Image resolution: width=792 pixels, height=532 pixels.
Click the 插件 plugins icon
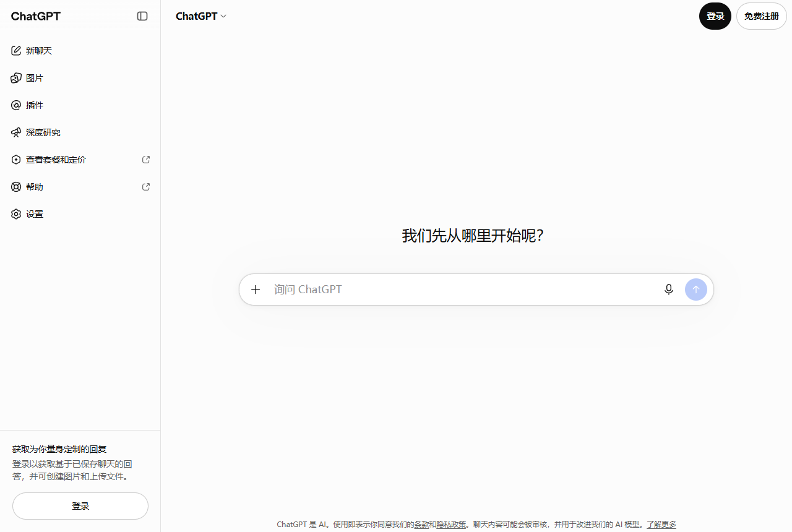point(16,105)
